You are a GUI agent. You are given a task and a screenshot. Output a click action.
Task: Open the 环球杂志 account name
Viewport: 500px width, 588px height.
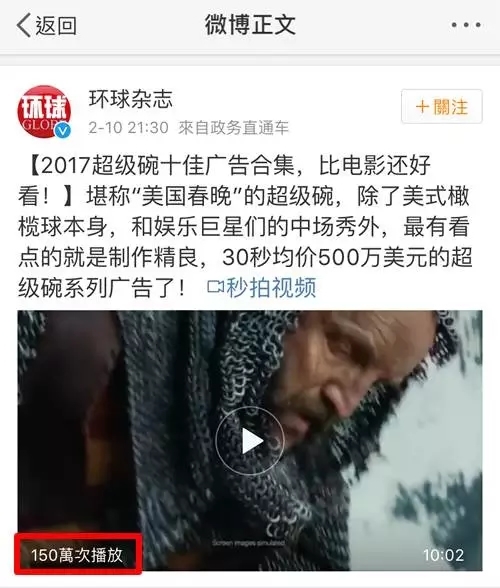coord(131,100)
